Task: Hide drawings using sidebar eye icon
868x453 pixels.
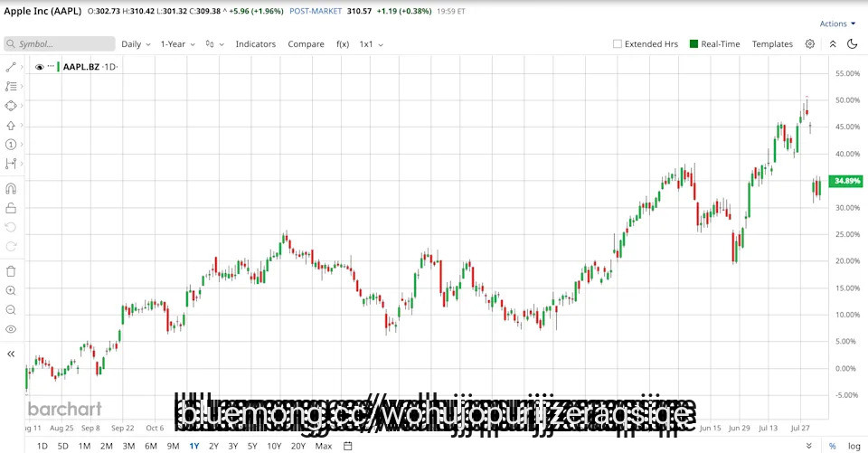Action: coord(11,329)
